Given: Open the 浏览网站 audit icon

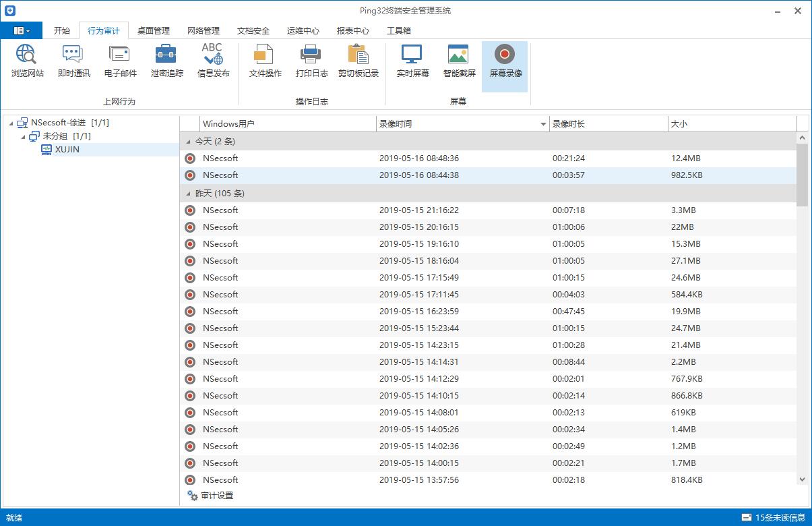Looking at the screenshot, I should coord(26,61).
